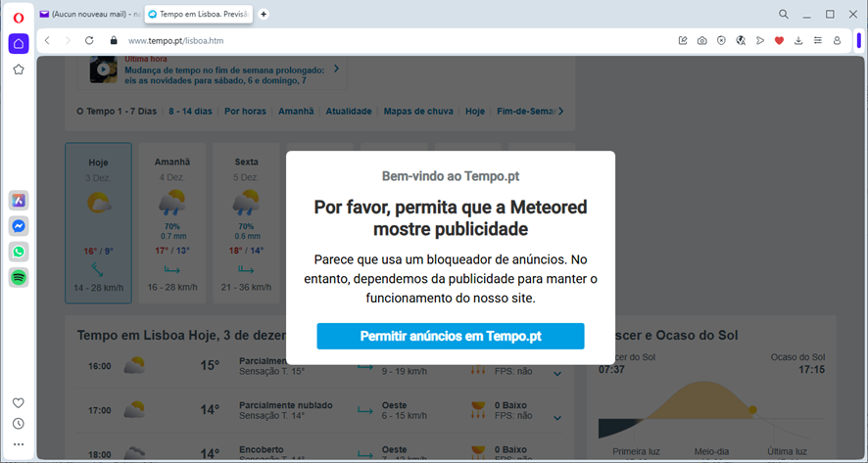Add page to bookmarks red heart
Image resolution: width=868 pixels, height=463 pixels.
780,40
